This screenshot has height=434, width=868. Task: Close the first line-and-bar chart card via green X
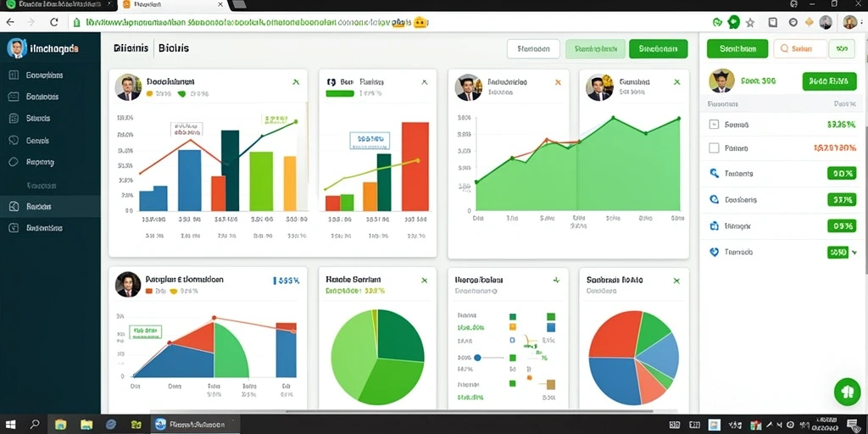click(x=296, y=82)
